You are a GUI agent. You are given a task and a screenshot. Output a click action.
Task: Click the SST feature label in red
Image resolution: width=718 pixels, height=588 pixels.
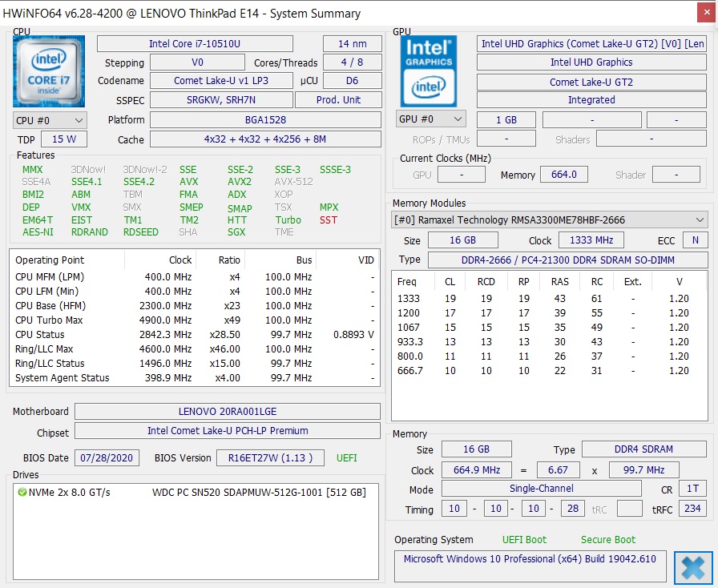point(329,220)
